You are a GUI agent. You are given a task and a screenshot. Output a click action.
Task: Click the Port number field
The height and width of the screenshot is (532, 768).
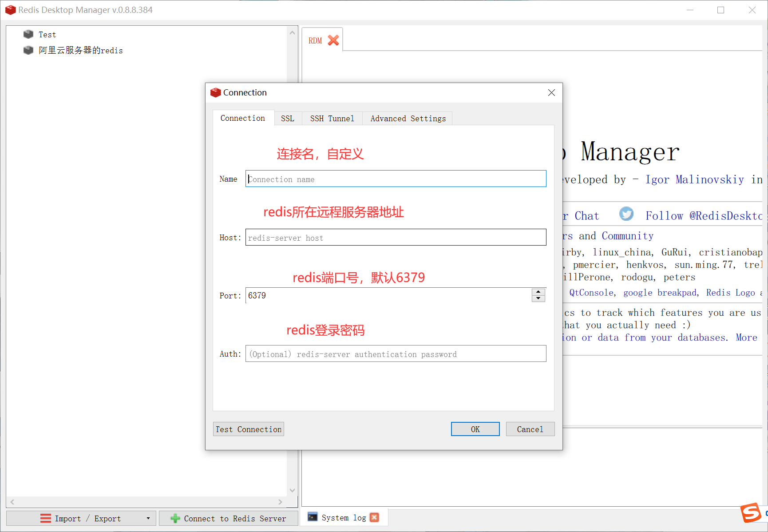[x=388, y=295]
